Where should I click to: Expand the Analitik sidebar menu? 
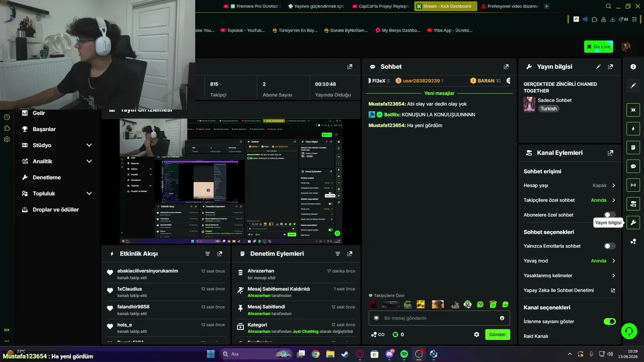click(x=89, y=161)
